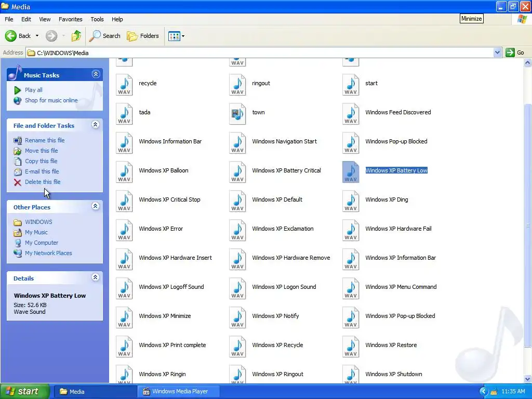The height and width of the screenshot is (399, 532).
Task: Open the Views button menu
Action: 177,36
